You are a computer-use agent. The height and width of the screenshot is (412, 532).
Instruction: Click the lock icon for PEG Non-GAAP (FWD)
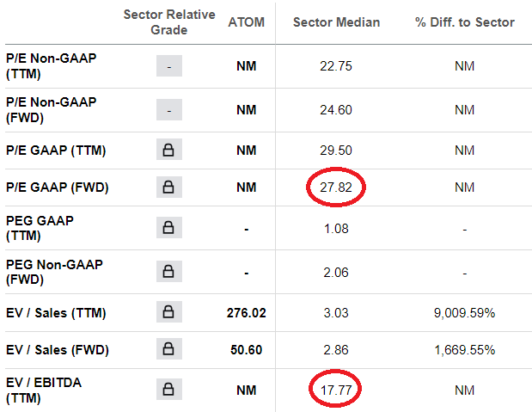click(168, 271)
